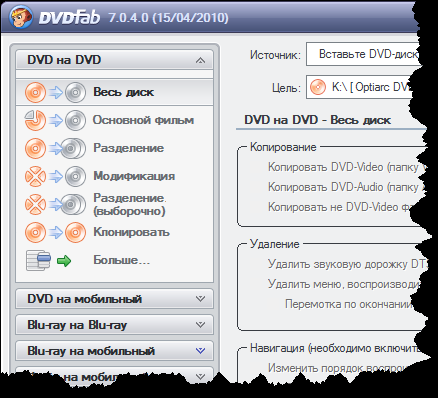
Task: Click the Копирование group title
Action: [283, 147]
